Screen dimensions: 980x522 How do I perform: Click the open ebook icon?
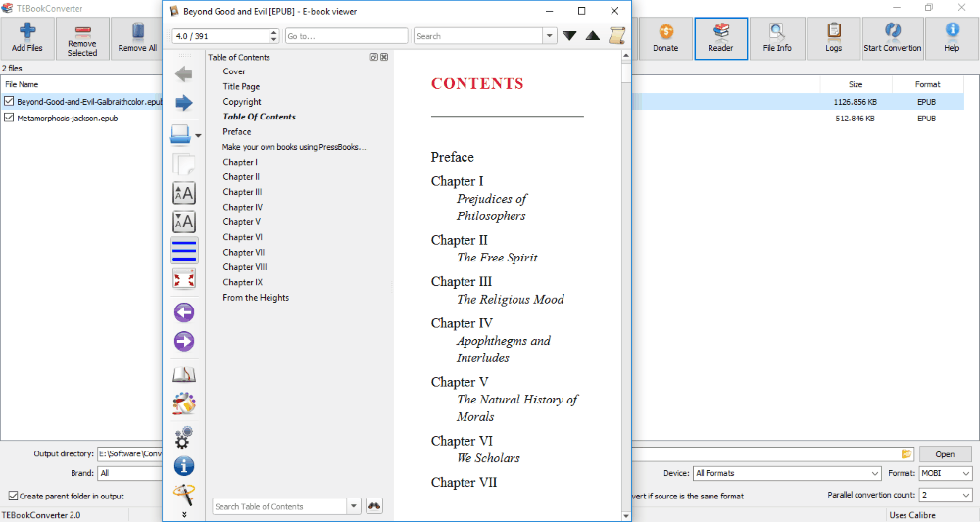180,134
